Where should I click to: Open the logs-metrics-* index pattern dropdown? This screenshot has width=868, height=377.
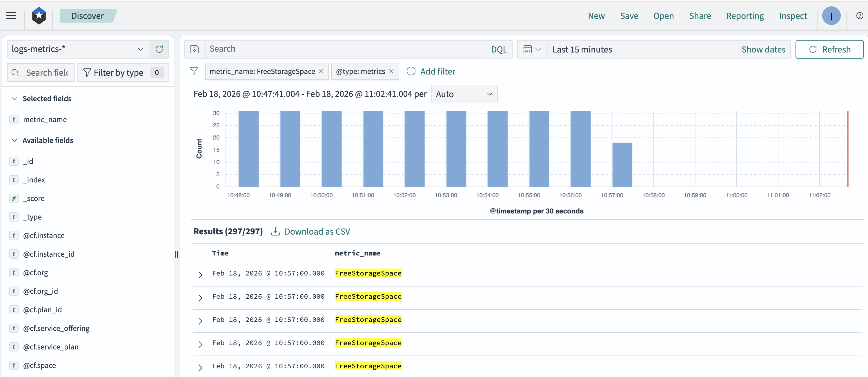(x=141, y=49)
